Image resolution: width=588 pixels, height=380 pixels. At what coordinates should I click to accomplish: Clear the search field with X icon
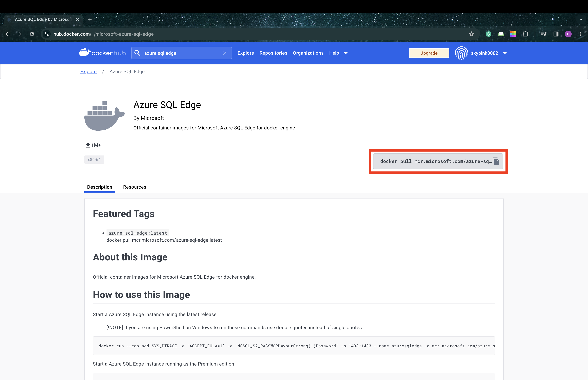[225, 53]
